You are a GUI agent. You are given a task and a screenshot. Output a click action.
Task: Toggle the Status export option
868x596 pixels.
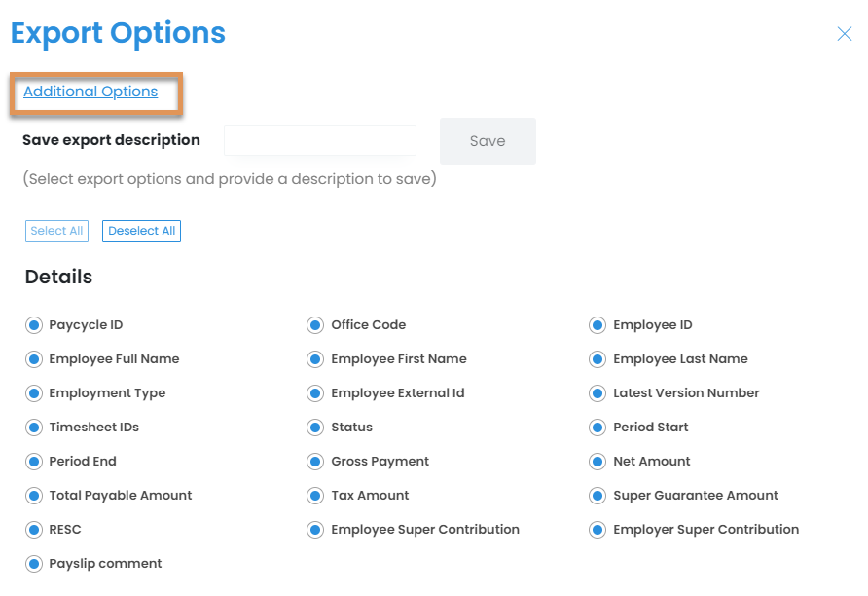[x=315, y=428]
